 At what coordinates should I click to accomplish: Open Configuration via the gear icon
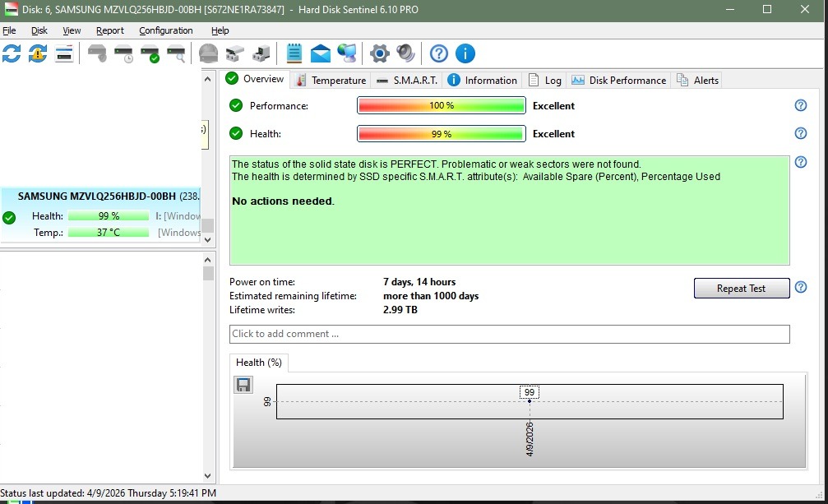coord(380,53)
